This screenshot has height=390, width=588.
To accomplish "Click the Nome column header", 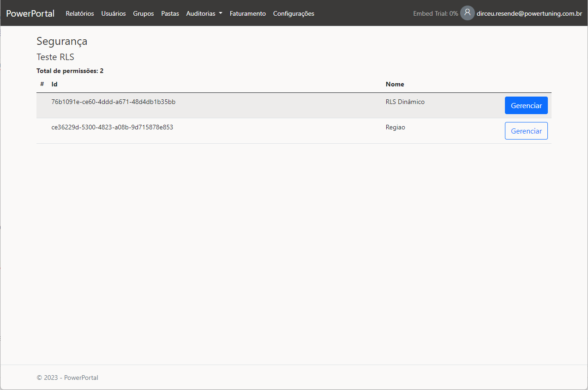I will pos(395,84).
